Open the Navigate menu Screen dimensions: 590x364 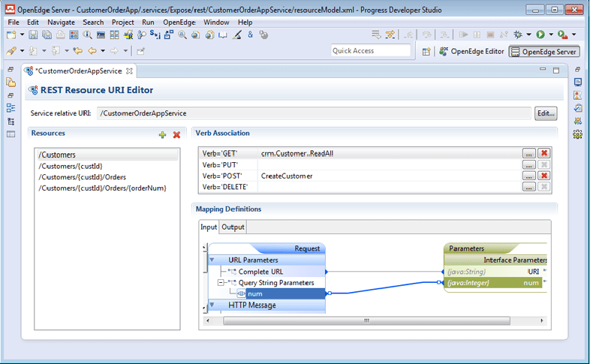click(61, 23)
